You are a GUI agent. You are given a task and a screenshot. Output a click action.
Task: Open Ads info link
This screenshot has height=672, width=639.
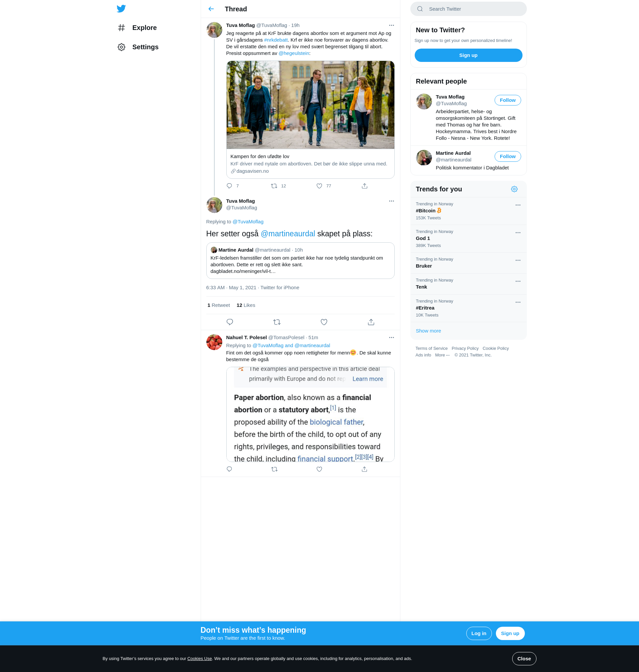(x=423, y=355)
